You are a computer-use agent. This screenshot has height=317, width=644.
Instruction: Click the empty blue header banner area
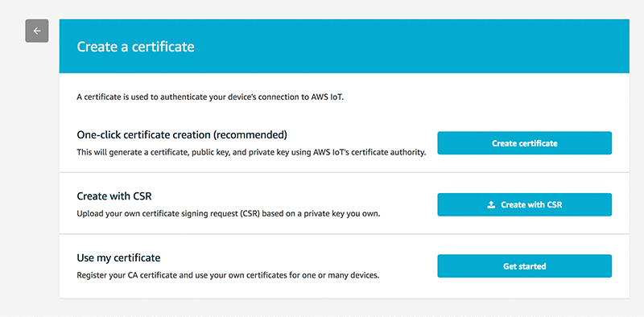pos(411,46)
